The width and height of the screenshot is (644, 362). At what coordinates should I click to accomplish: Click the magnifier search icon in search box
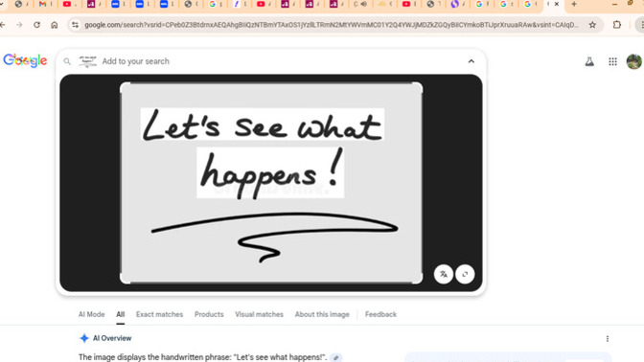[x=67, y=61]
